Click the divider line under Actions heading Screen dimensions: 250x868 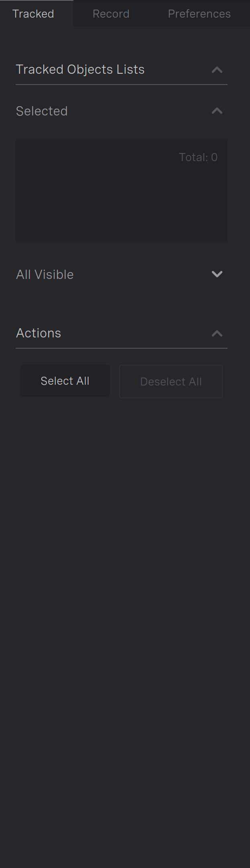pos(122,348)
